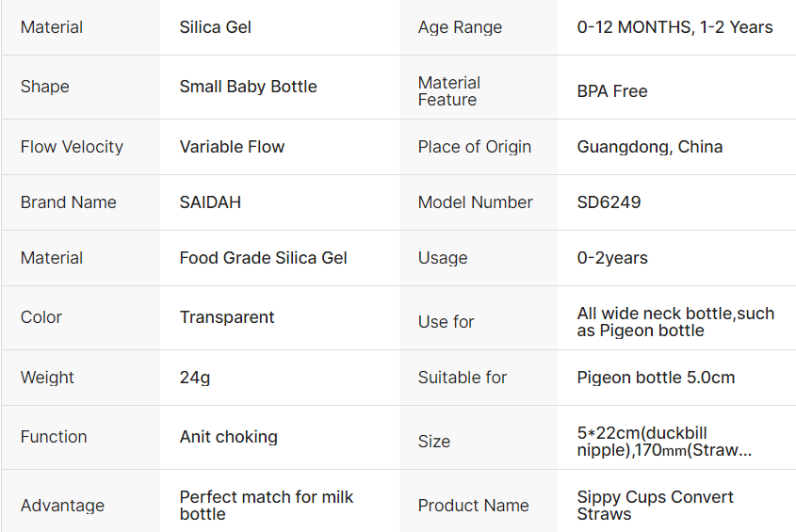Click the 'Variable Flow' value text
The image size is (796, 532).
click(x=232, y=147)
